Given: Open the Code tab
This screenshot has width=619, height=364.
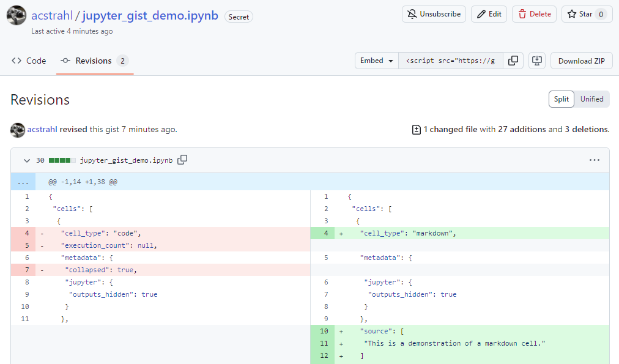Looking at the screenshot, I should click(x=29, y=61).
